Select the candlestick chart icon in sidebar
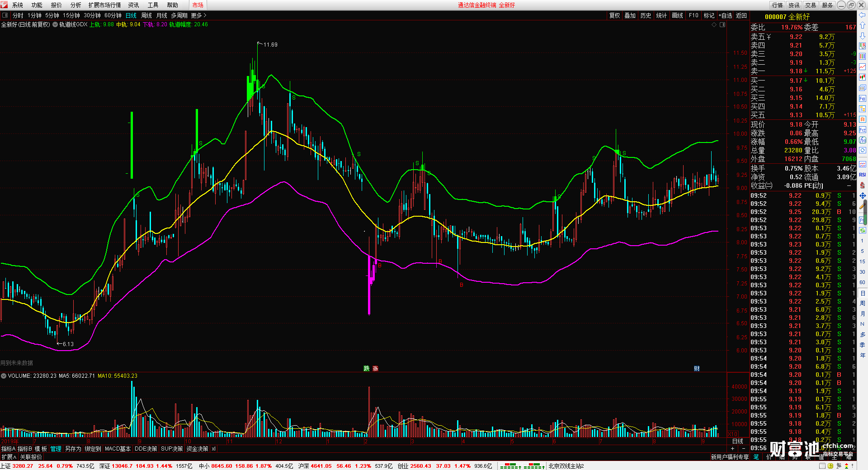Image resolution: width=868 pixels, height=470 pixels. tap(863, 77)
